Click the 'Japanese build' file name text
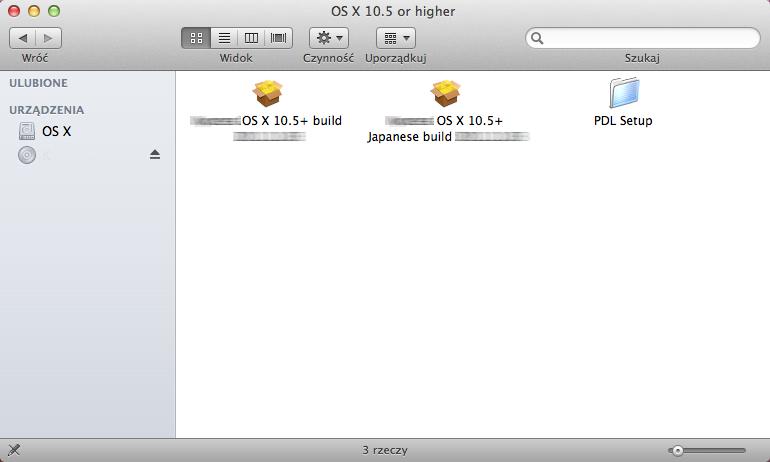This screenshot has width=770, height=462. coord(410,136)
